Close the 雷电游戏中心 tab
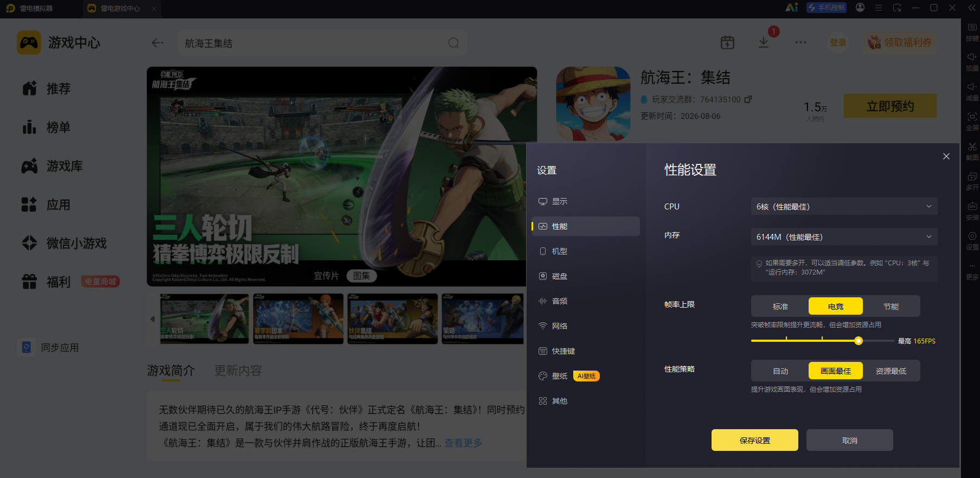The image size is (980, 478). [x=154, y=8]
